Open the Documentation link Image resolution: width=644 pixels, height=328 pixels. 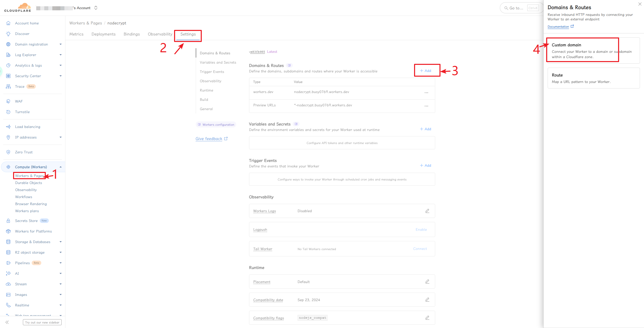click(x=558, y=27)
